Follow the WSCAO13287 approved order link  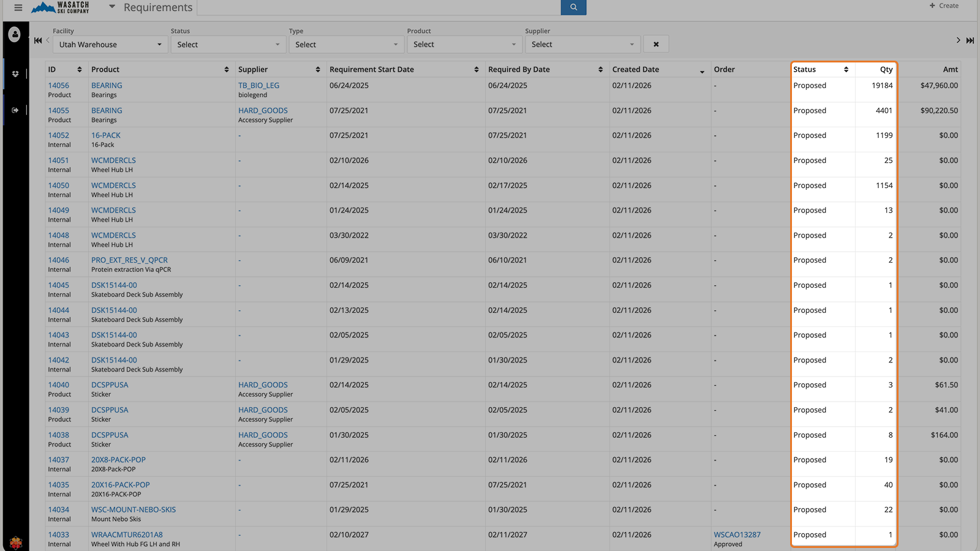[x=736, y=534]
